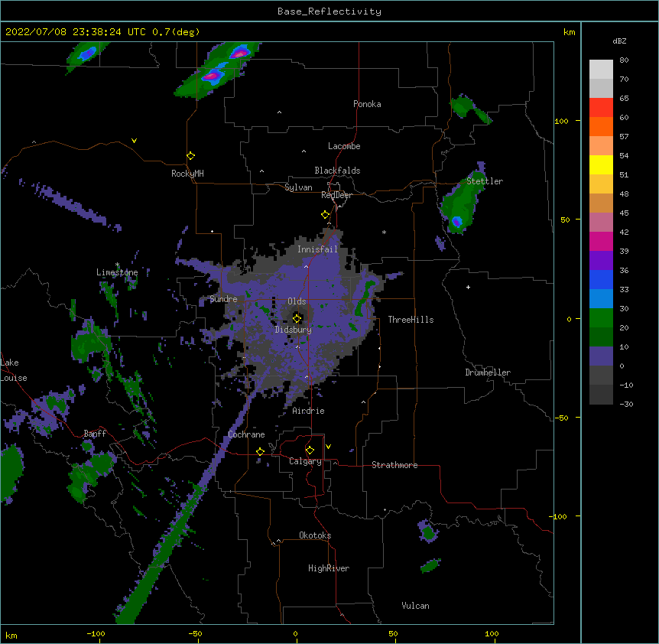Image resolution: width=659 pixels, height=644 pixels.
Task: Click the yellow diamond marker at Calgary
Action: point(310,450)
